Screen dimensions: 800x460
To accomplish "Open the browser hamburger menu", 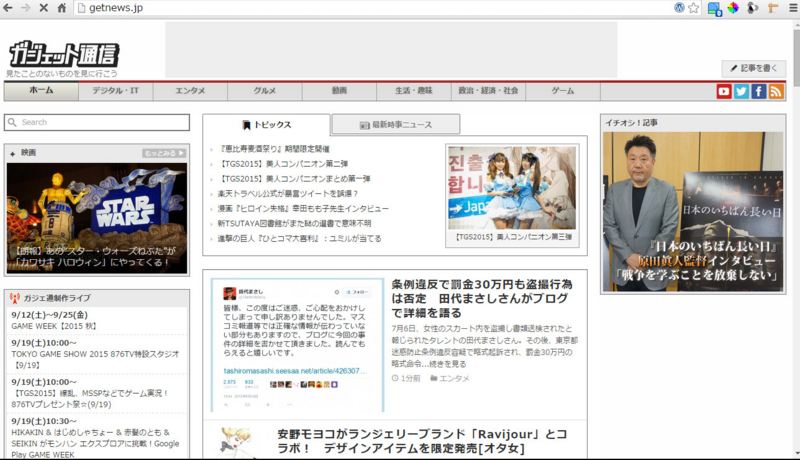I will tap(793, 8).
